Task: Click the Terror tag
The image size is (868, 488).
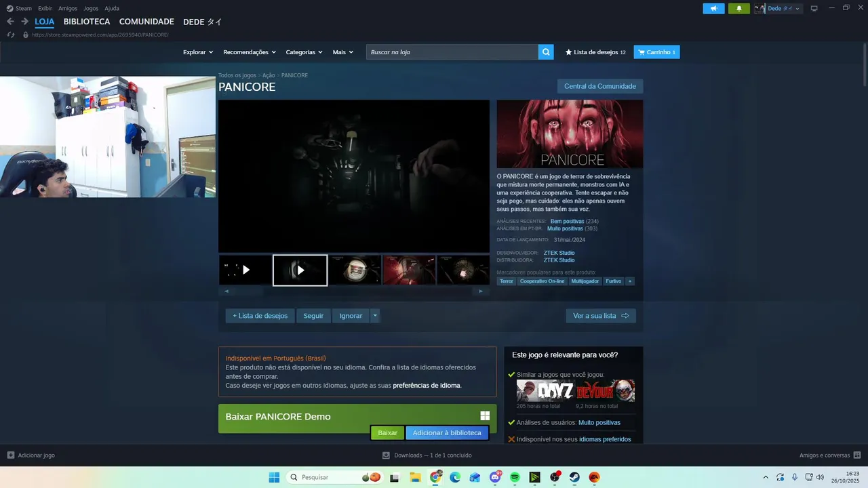Action: click(x=507, y=281)
